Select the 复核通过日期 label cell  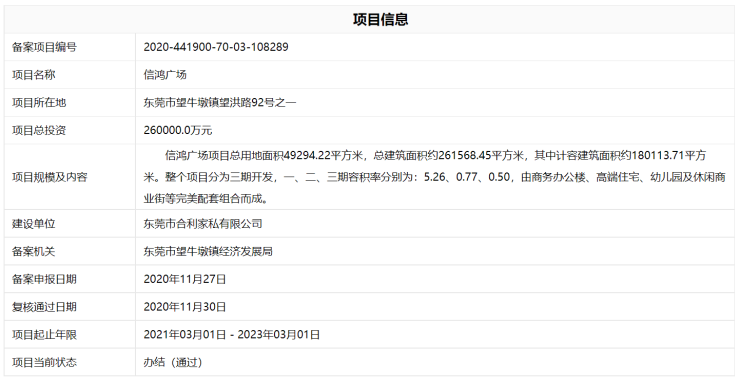[x=70, y=307]
